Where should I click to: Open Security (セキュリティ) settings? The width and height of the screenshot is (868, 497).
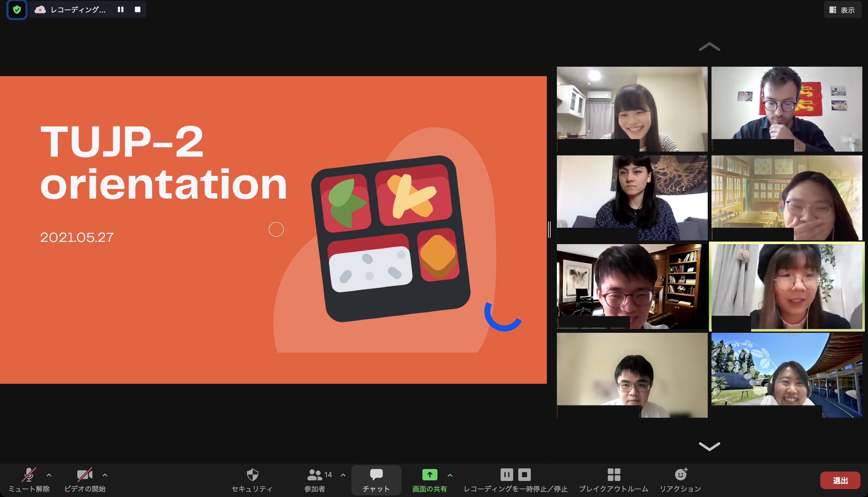coord(252,480)
